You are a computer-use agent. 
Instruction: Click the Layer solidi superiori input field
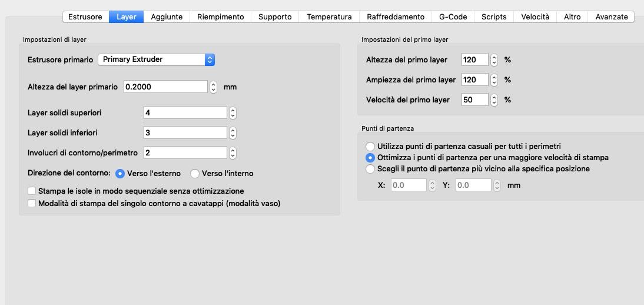pos(185,112)
